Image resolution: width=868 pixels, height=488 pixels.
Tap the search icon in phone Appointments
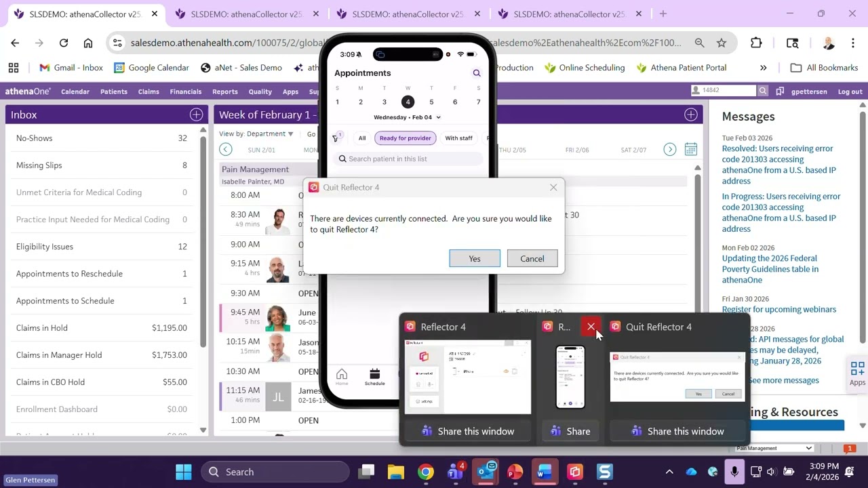(477, 73)
